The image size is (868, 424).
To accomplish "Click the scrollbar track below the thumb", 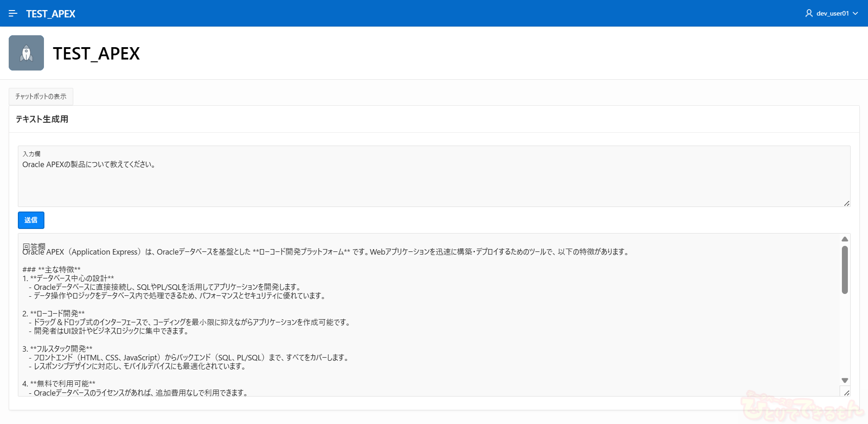I will tap(845, 334).
